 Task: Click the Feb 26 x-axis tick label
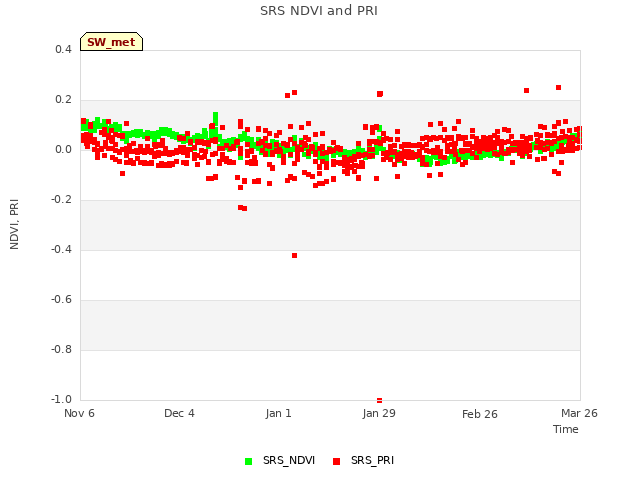click(x=480, y=414)
